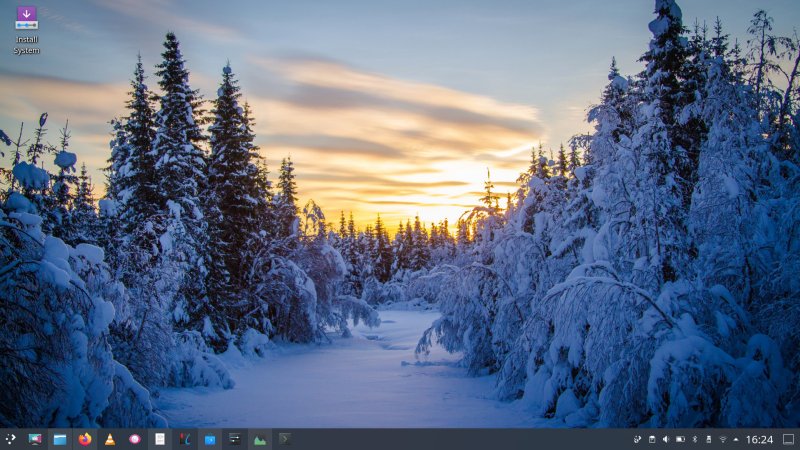The width and height of the screenshot is (800, 450).
Task: Open the clipboard tray icon
Action: [652, 439]
